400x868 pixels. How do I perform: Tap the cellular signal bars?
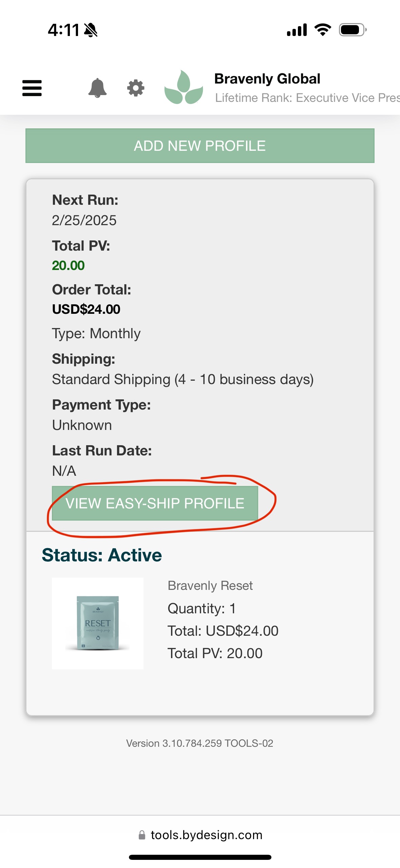coord(297,30)
